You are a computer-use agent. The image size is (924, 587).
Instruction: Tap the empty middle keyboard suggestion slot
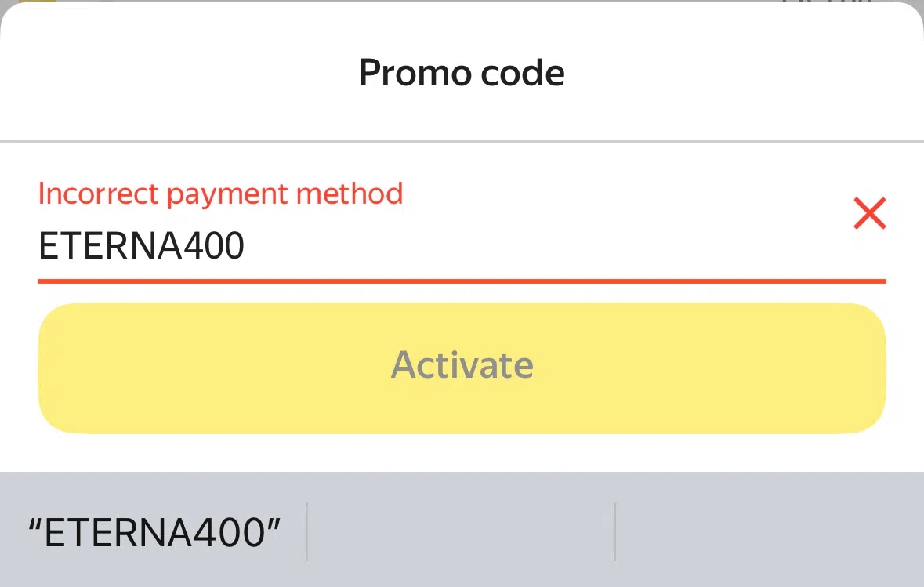[461, 532]
